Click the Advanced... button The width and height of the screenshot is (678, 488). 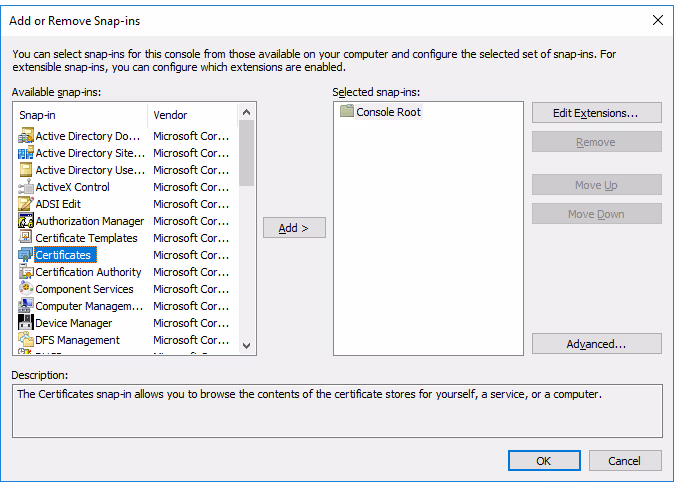[x=596, y=344]
